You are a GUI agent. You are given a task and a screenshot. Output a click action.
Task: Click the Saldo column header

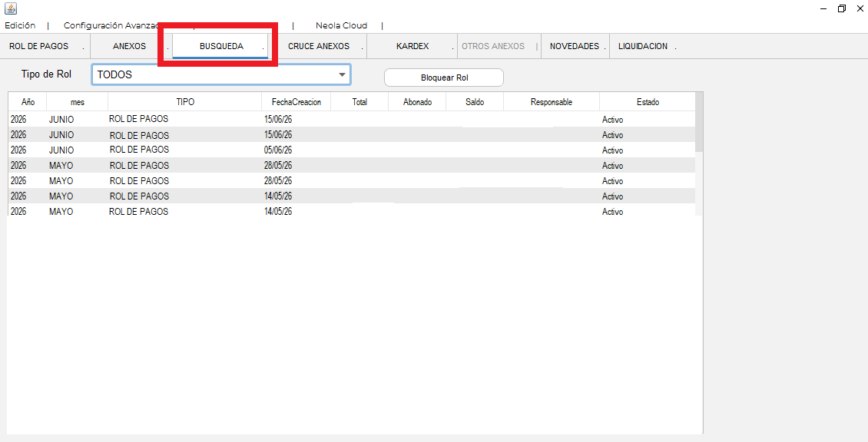[x=475, y=102]
